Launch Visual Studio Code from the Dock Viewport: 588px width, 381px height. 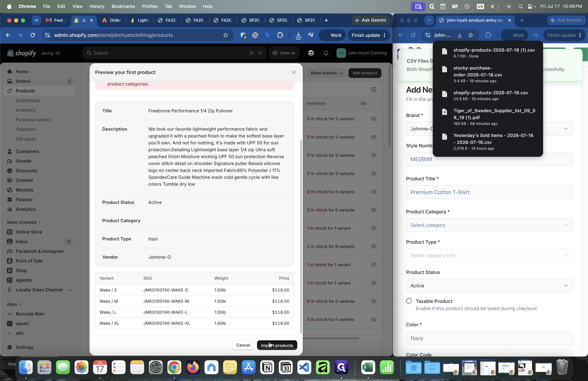point(304,367)
